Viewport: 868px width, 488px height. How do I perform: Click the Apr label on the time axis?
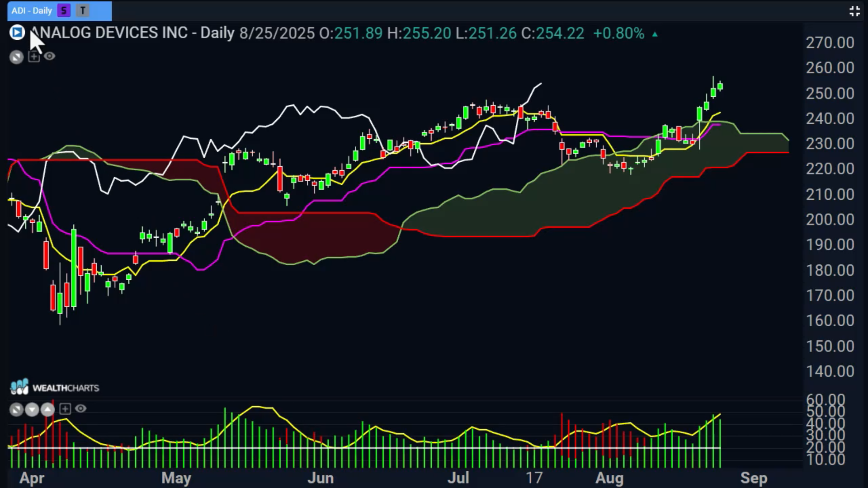pos(32,478)
